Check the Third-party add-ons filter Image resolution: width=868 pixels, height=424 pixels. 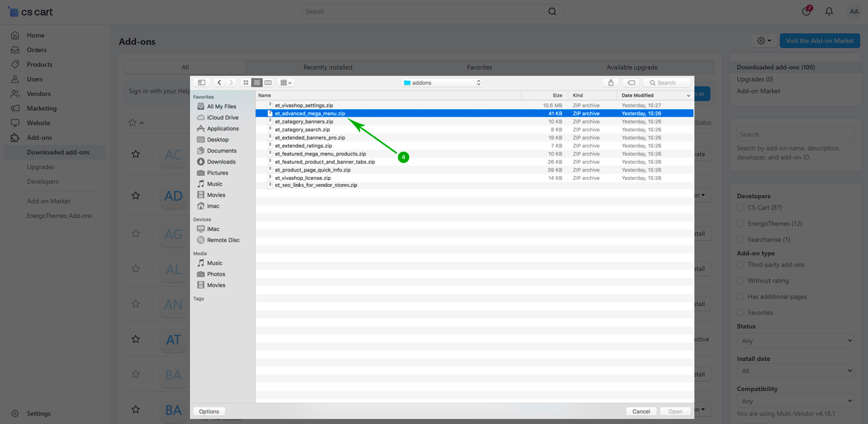(741, 265)
